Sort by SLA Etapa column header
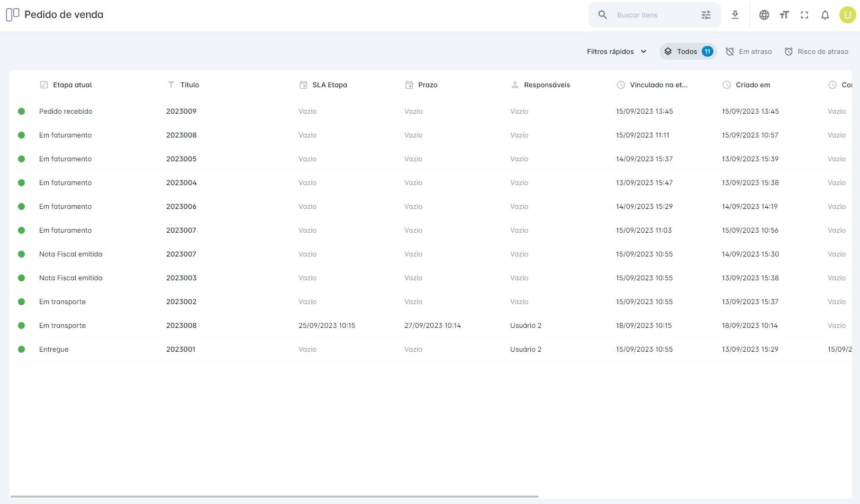Image resolution: width=860 pixels, height=504 pixels. (x=330, y=85)
